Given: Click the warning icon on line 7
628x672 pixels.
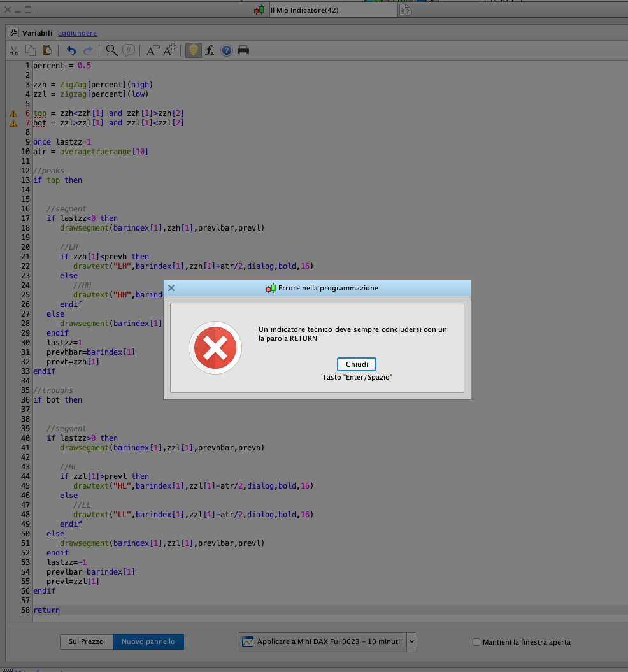Looking at the screenshot, I should click(x=14, y=123).
